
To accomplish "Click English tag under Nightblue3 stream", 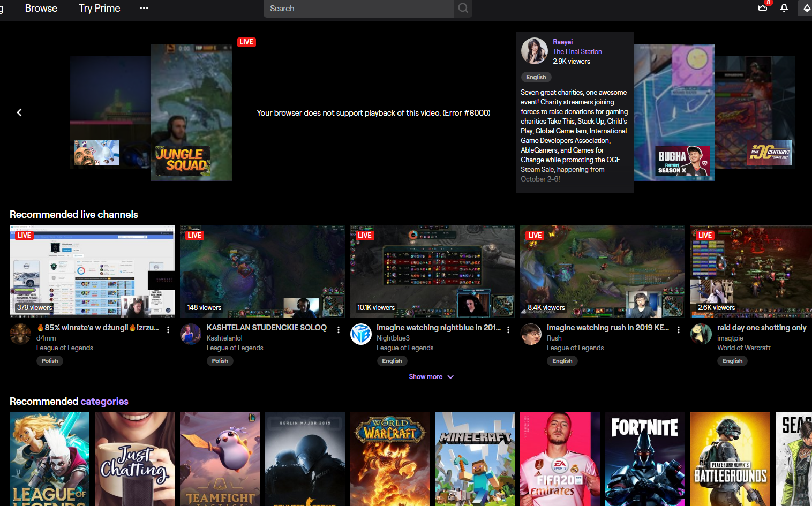I will (x=392, y=361).
